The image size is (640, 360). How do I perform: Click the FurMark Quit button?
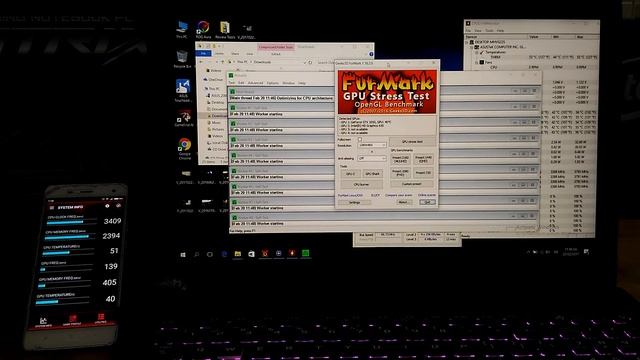(427, 202)
